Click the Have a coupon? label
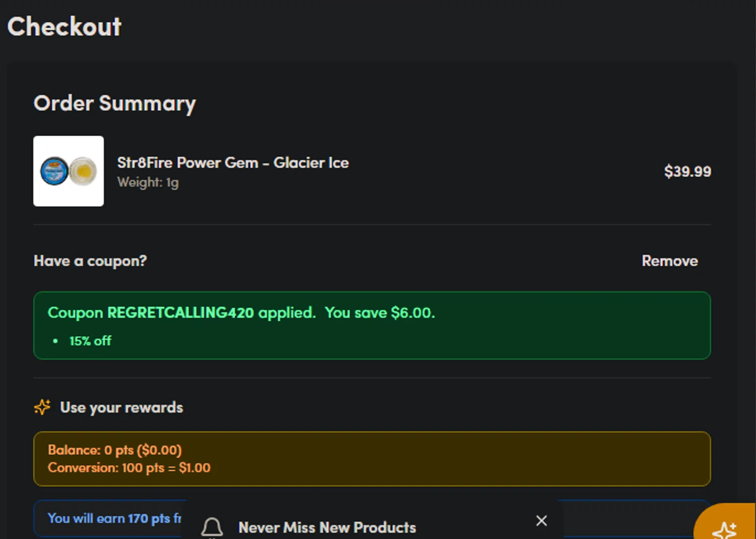This screenshot has height=539, width=756. (x=90, y=261)
